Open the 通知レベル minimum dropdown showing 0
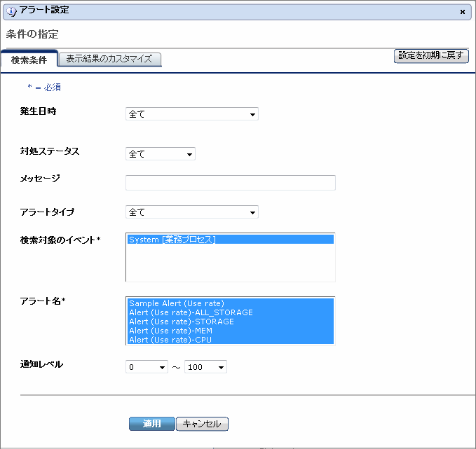 point(147,367)
